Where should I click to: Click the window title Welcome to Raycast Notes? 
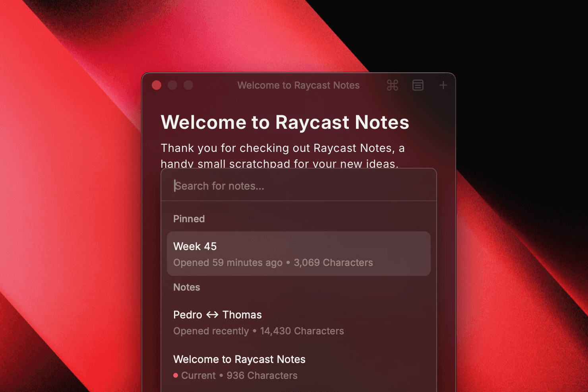(298, 85)
